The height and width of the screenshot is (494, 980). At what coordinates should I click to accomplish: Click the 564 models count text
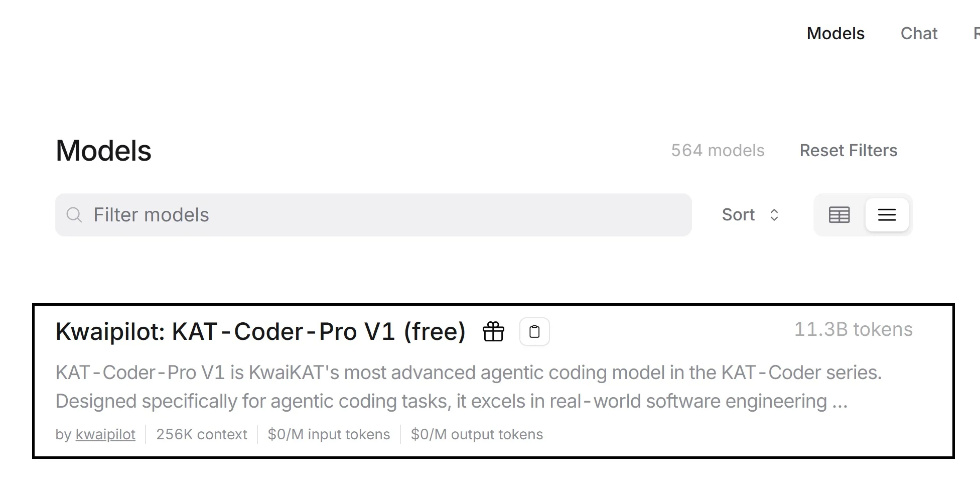point(718,151)
